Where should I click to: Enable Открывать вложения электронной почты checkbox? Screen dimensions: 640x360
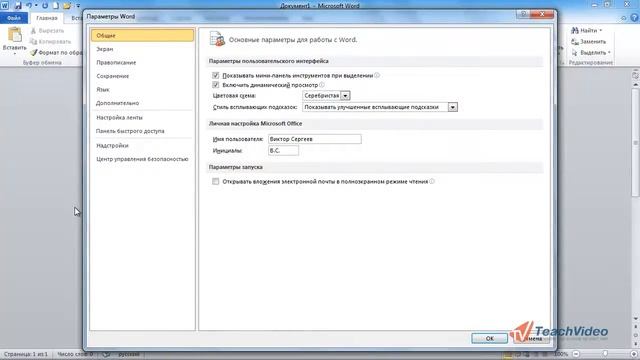point(216,182)
